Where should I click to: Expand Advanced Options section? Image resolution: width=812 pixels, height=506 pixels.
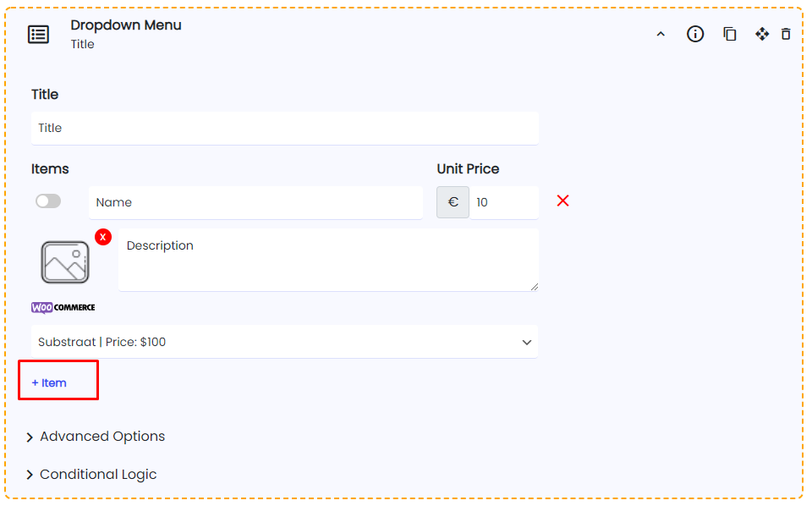tap(96, 437)
